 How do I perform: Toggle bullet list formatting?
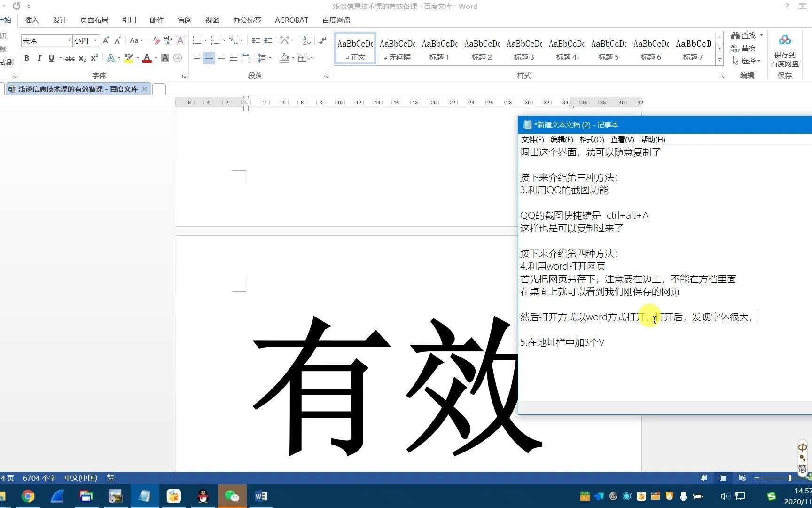point(197,40)
